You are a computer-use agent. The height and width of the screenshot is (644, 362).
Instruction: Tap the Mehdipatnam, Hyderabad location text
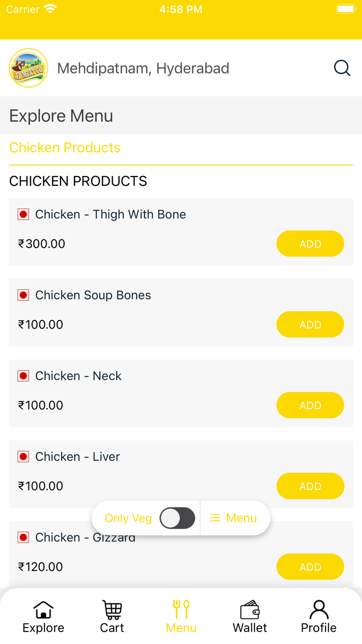point(143,68)
